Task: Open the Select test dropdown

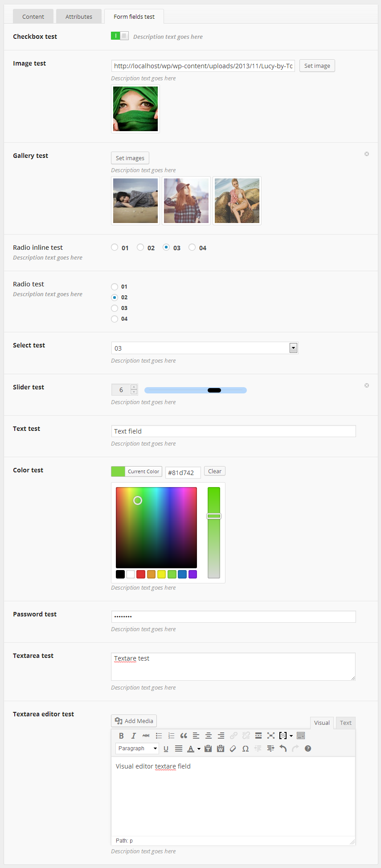Action: [293, 348]
